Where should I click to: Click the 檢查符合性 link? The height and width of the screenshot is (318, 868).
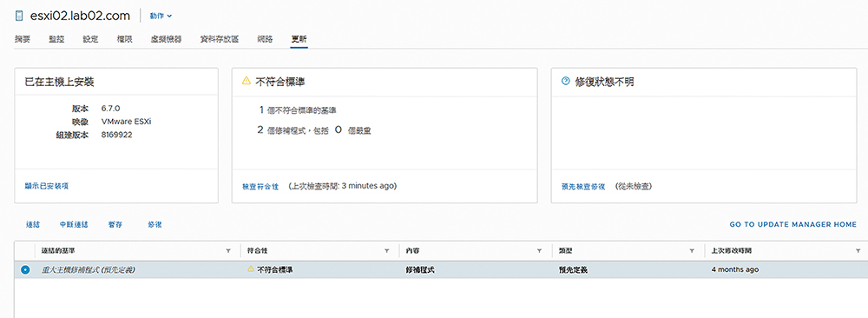point(260,186)
